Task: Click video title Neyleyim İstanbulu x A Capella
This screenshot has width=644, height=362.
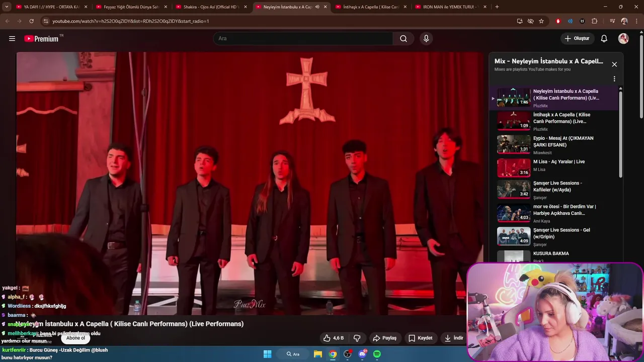Action: (129, 324)
